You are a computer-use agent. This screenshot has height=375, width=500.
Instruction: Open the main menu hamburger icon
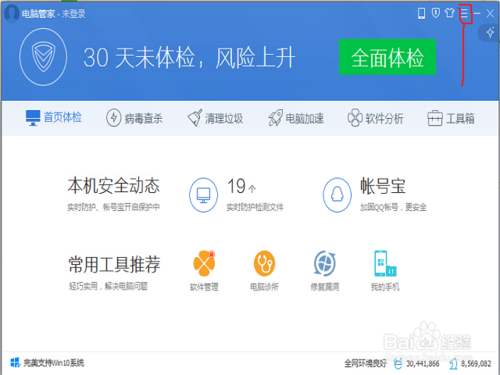click(464, 14)
